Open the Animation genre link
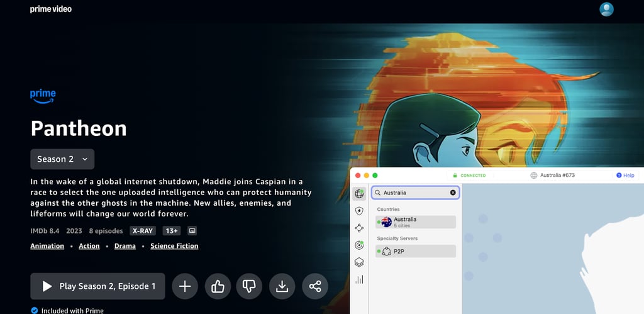The width and height of the screenshot is (644, 314). 47,246
